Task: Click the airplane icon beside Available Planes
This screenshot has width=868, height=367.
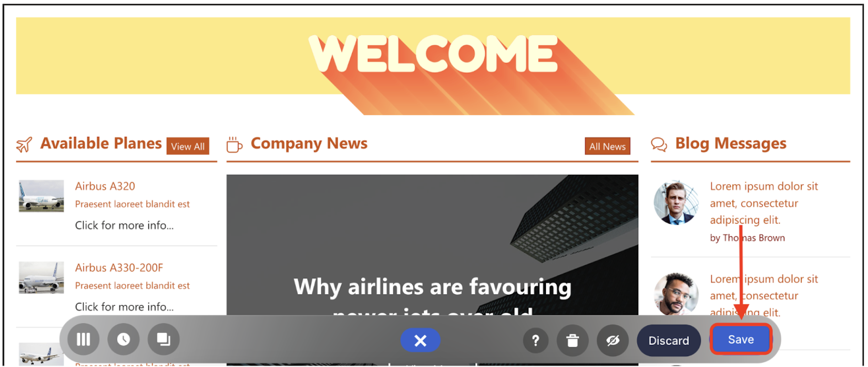Action: point(24,145)
